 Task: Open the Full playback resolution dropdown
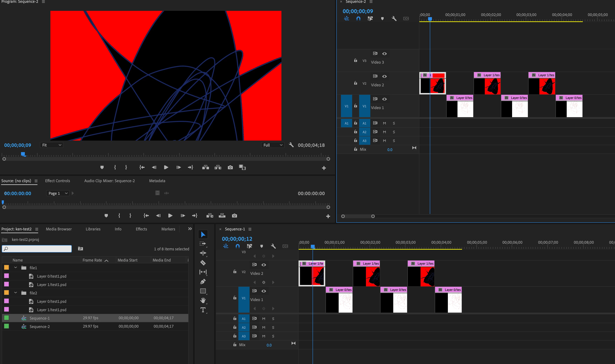coord(272,145)
